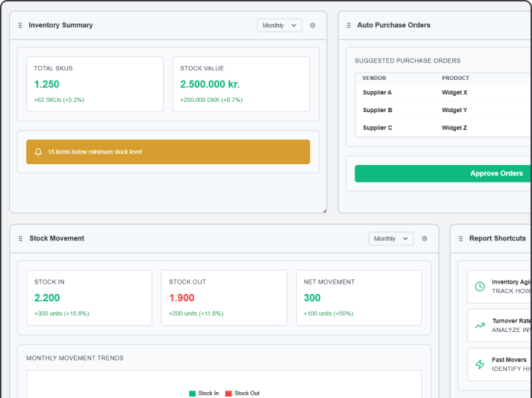Screen dimensions: 532x398
Task: Open Stock Movement Monthly period dropdown
Action: (391, 238)
